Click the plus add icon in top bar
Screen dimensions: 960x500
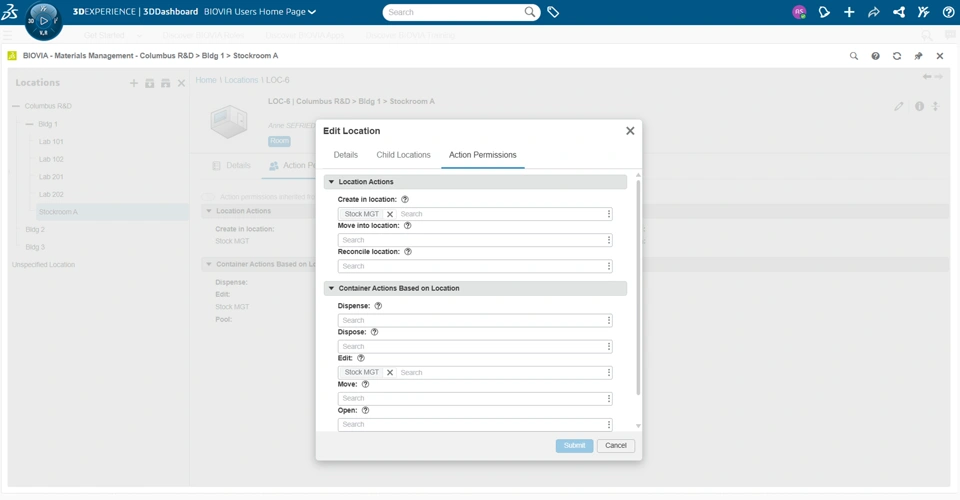tap(849, 12)
